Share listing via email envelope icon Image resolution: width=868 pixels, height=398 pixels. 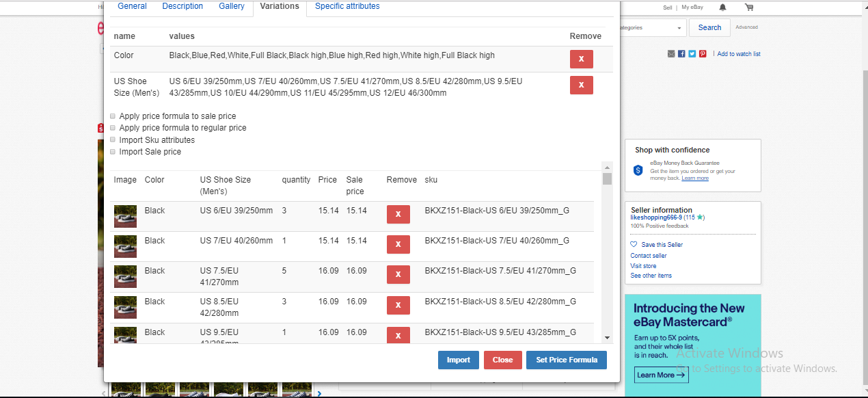671,54
